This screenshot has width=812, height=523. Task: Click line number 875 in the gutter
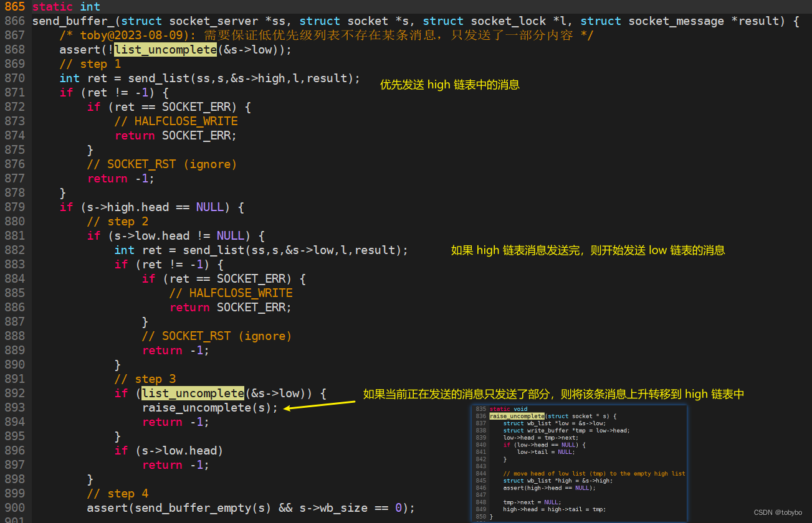pos(14,150)
